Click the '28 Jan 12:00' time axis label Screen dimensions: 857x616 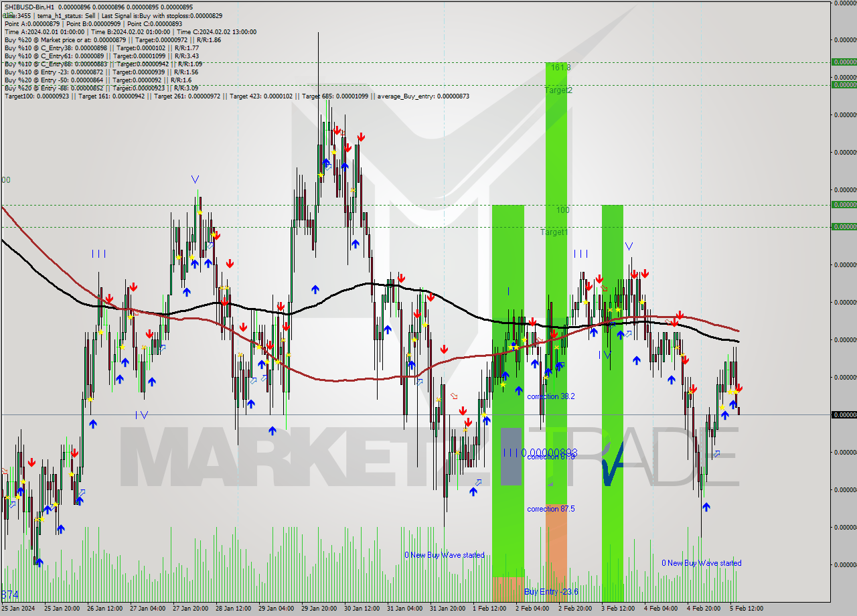coord(234,609)
